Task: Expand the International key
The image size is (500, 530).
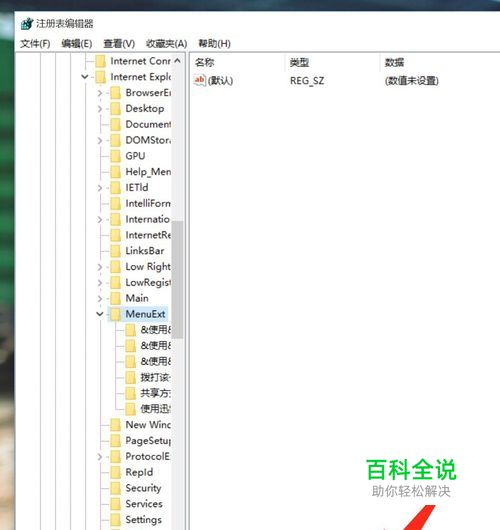Action: pyautogui.click(x=100, y=219)
